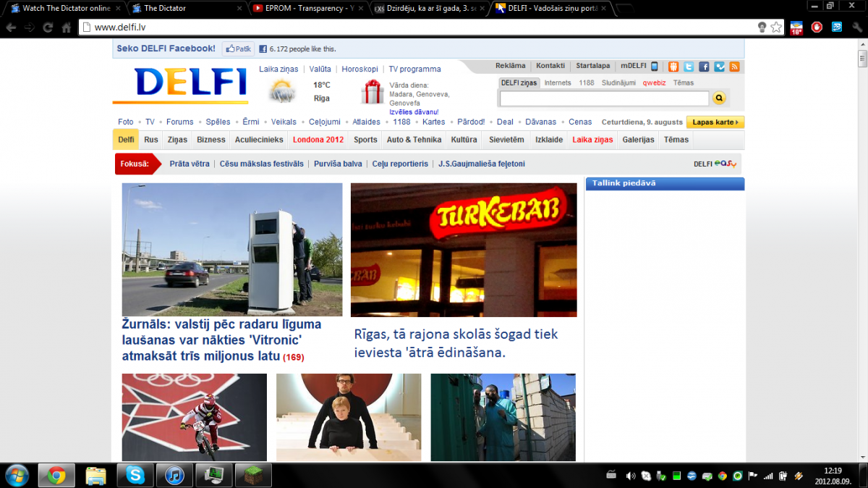This screenshot has height=488, width=868.
Task: Open the Vitronic radar article headline
Action: (221, 340)
